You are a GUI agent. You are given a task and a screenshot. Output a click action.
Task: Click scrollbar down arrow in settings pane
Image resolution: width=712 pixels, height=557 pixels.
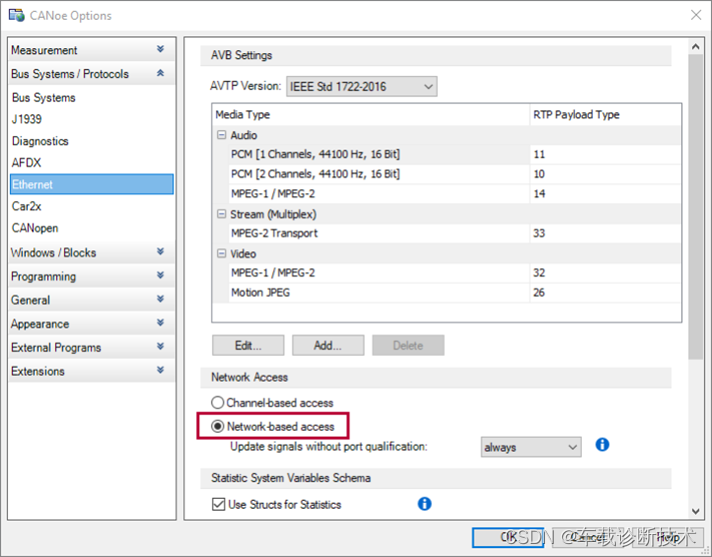tap(696, 511)
